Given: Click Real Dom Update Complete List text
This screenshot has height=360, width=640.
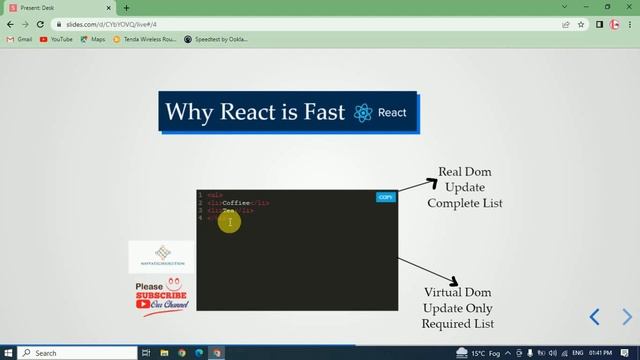Looking at the screenshot, I should pyautogui.click(x=465, y=187).
